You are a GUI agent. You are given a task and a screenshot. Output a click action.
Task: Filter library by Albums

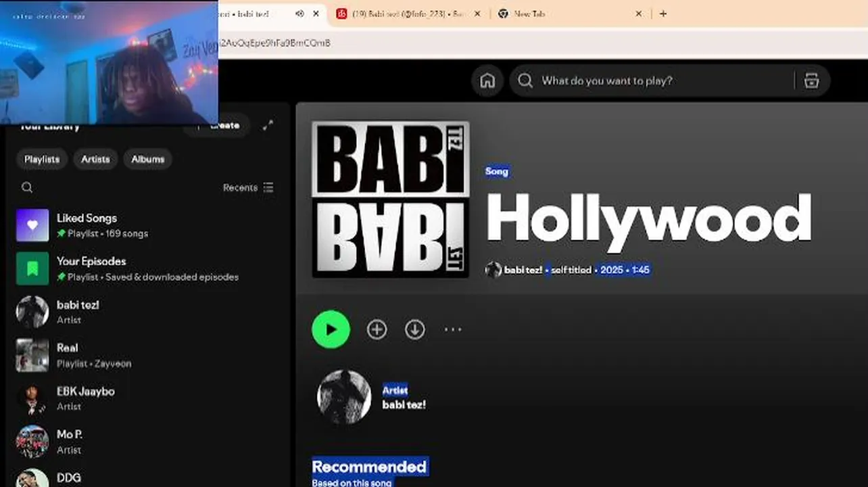click(147, 159)
